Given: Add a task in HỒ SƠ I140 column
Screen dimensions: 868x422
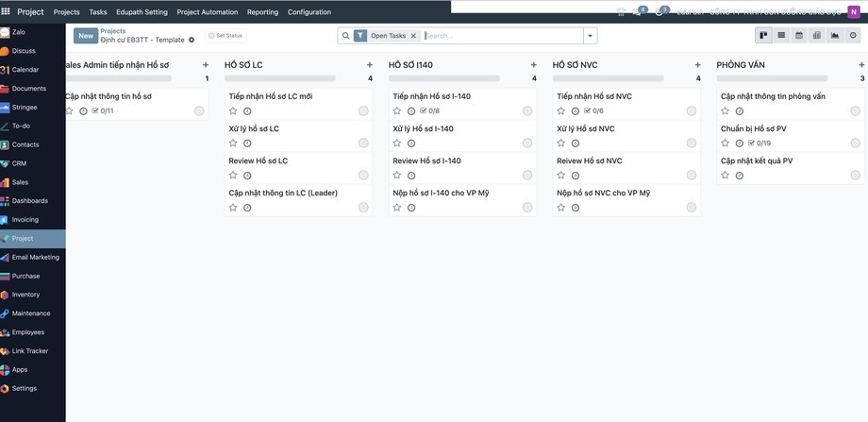Looking at the screenshot, I should tap(534, 65).
